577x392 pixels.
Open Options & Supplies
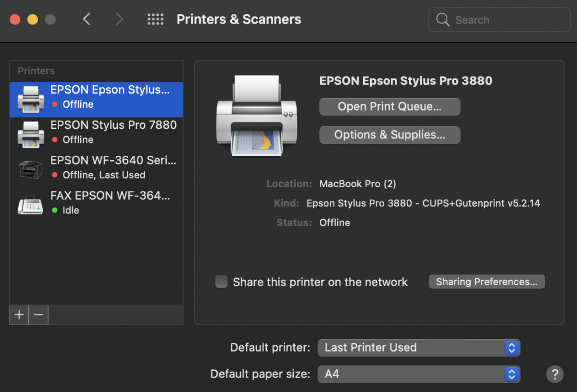pyautogui.click(x=390, y=135)
